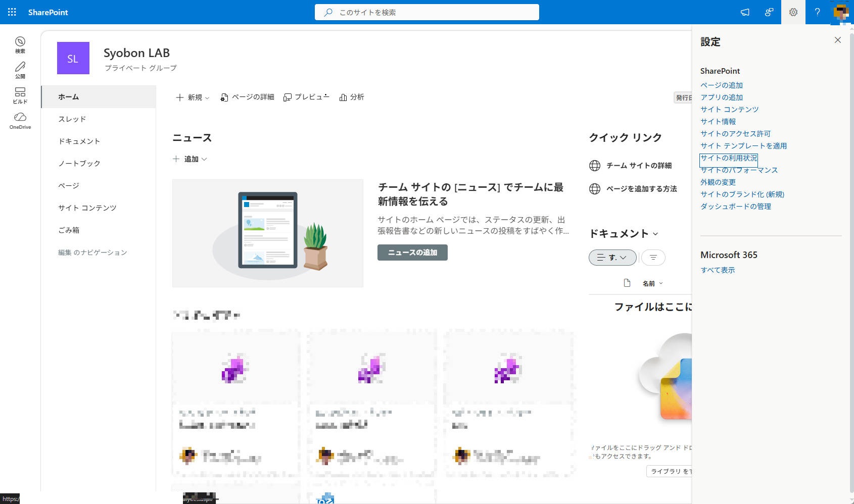Click サイト テンプレートを適用 link

744,146
